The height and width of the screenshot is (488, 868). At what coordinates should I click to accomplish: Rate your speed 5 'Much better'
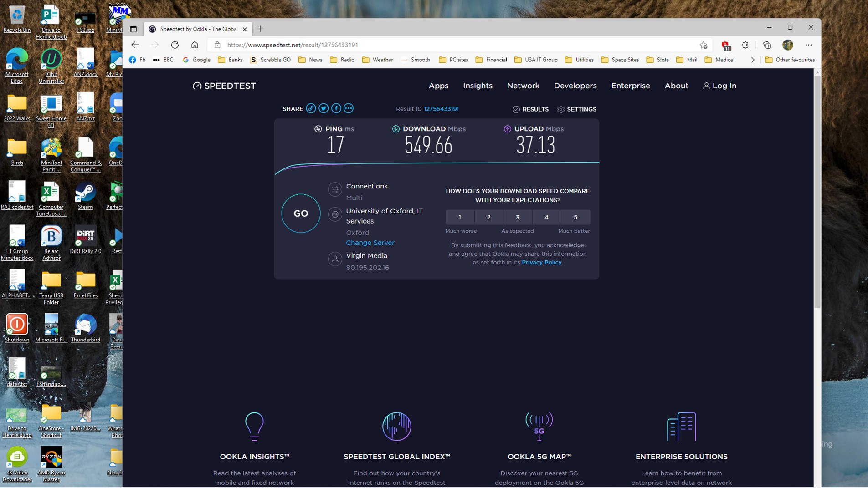575,217
